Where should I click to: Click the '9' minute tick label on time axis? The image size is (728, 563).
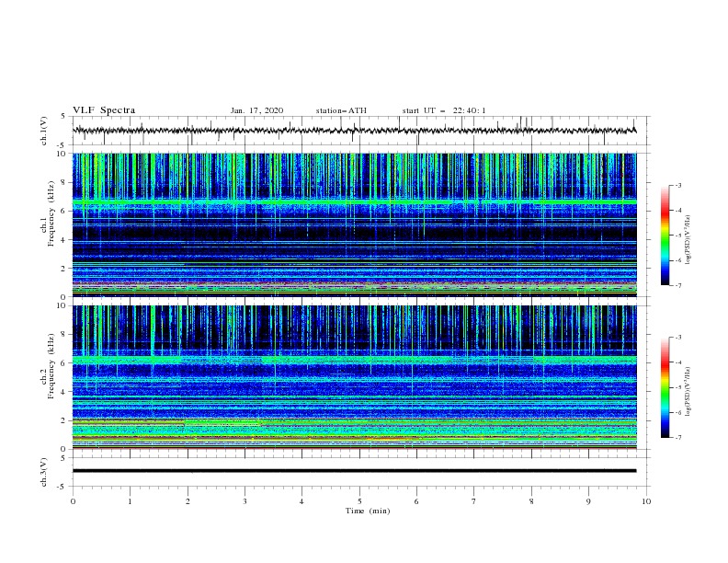pyautogui.click(x=588, y=501)
